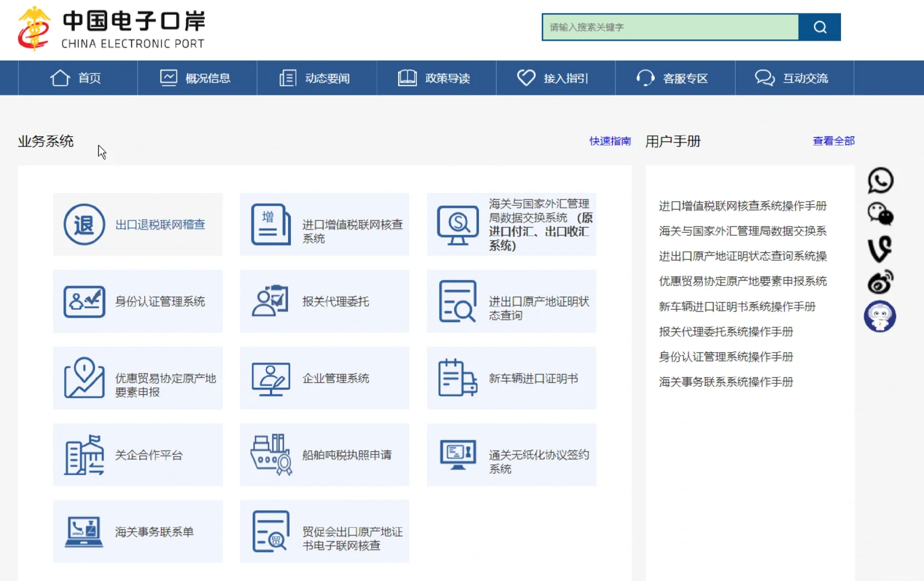Open the 出口退税联网稽查 system
Screen dimensions: 924x581
click(x=137, y=225)
